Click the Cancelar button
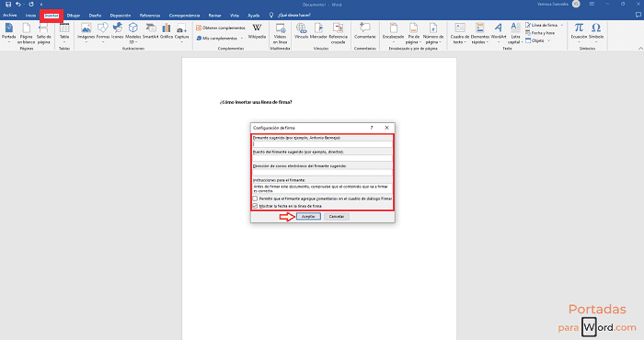 tap(337, 217)
